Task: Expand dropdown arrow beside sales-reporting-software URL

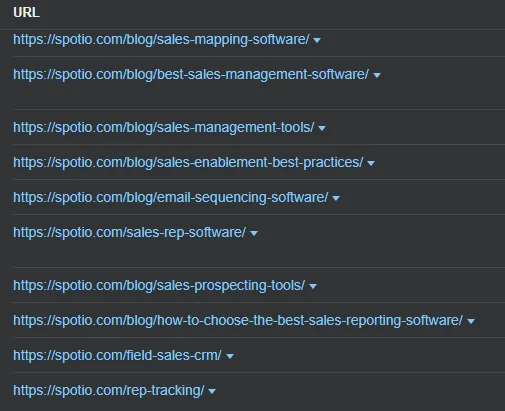Action: 471,321
